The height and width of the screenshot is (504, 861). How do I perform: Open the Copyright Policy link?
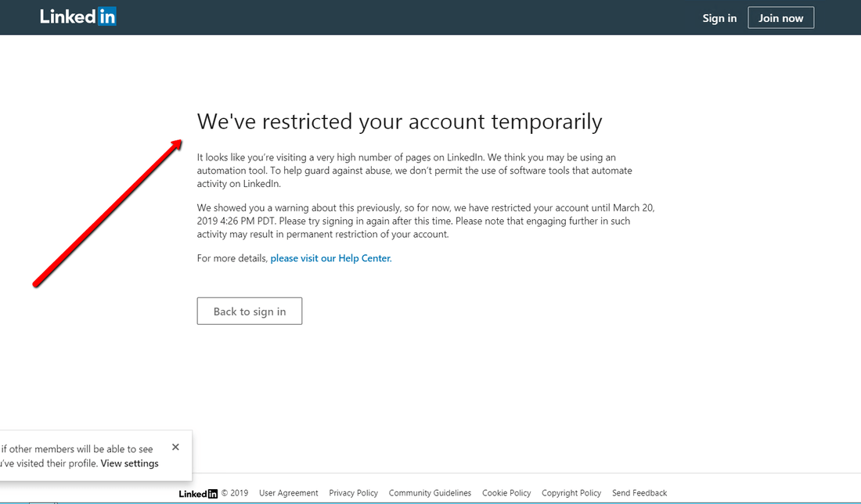[571, 493]
